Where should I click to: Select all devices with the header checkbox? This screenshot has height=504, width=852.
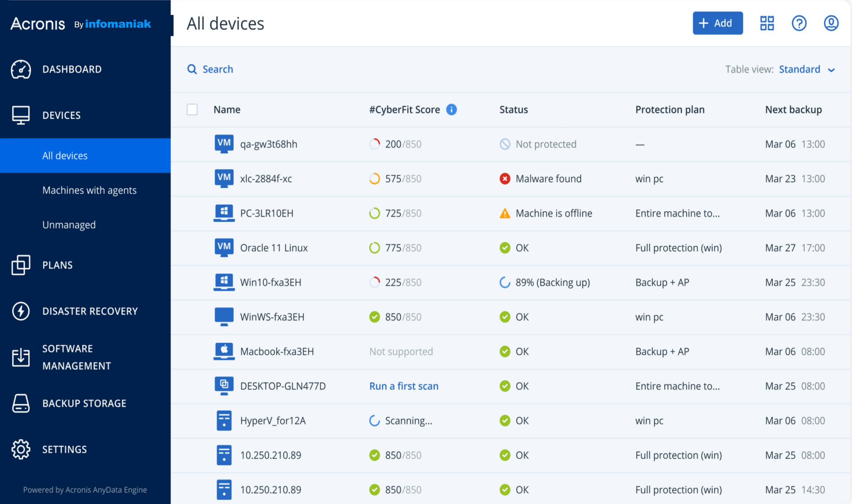[x=192, y=110]
